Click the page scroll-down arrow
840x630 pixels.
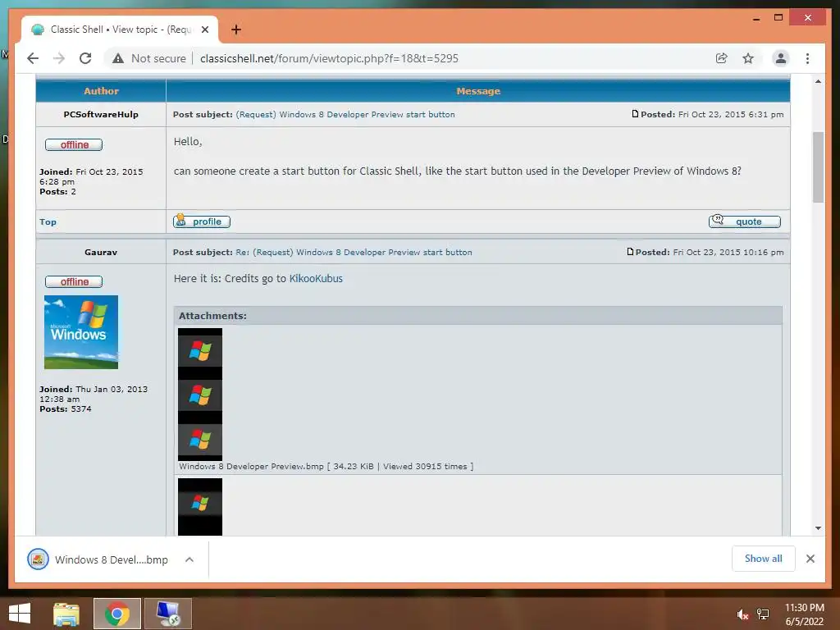point(818,528)
